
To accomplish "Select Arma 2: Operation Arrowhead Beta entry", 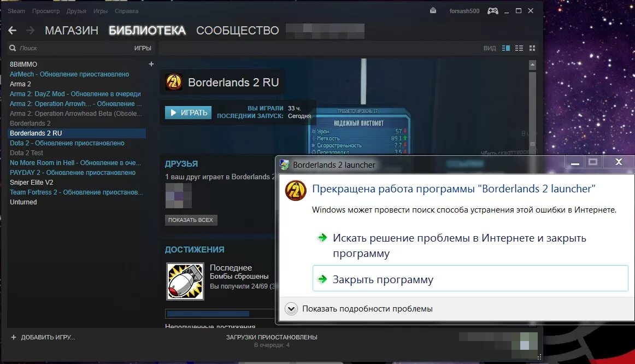I will pyautogui.click(x=76, y=113).
